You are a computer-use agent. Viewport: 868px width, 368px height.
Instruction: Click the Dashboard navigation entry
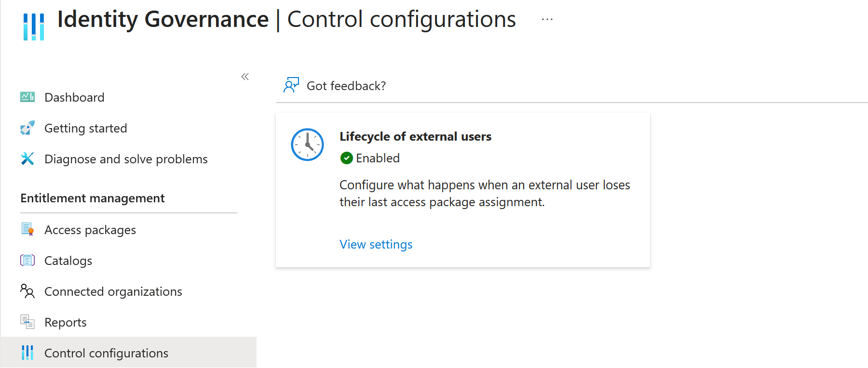74,97
